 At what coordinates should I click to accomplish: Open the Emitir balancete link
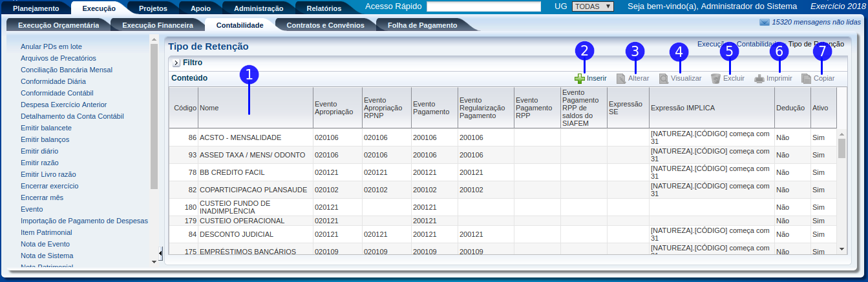point(46,128)
